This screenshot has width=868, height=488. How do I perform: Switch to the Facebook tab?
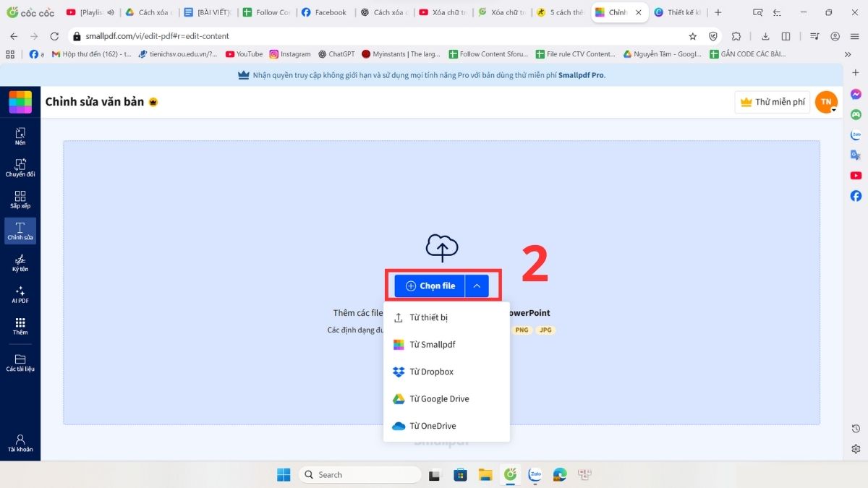pos(324,12)
